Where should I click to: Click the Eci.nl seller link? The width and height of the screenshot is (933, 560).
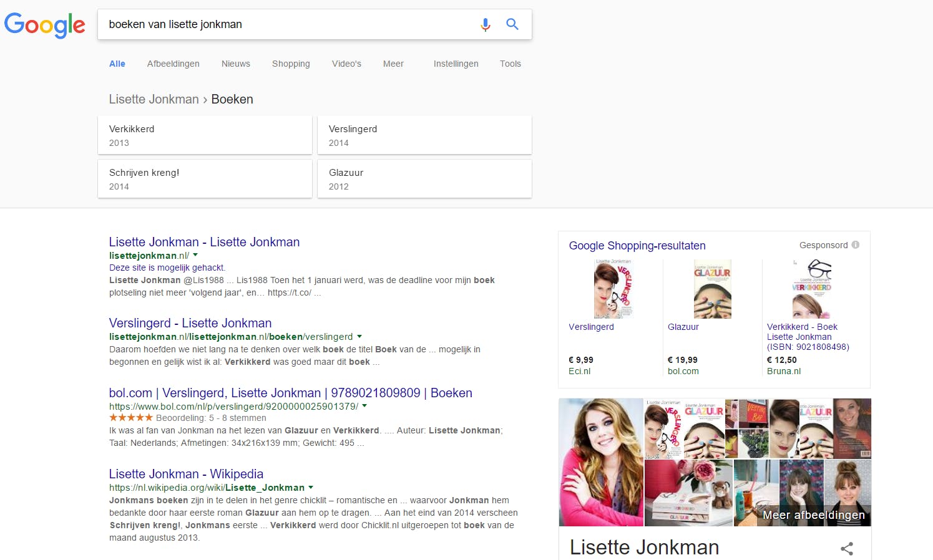579,371
